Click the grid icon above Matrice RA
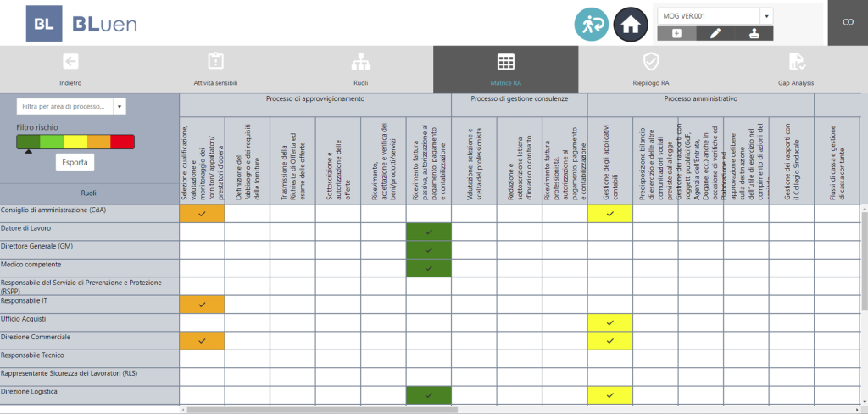868x414 pixels. (x=505, y=62)
